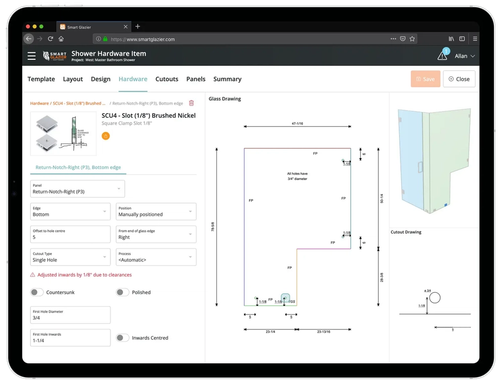Click the Offset to hole centre field
This screenshot has height=380, width=500.
click(70, 234)
